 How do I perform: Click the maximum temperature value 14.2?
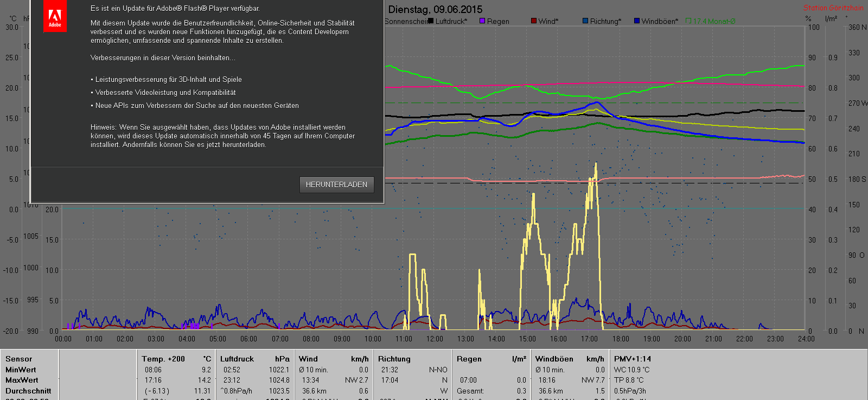205,380
